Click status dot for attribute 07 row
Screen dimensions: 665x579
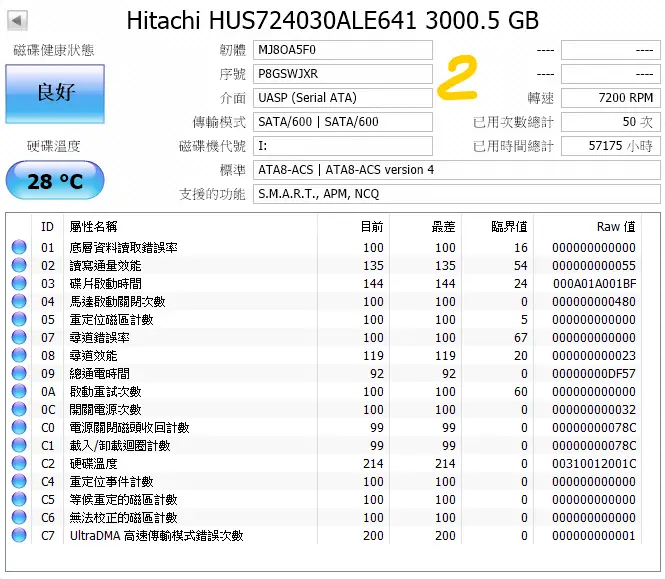[19, 338]
